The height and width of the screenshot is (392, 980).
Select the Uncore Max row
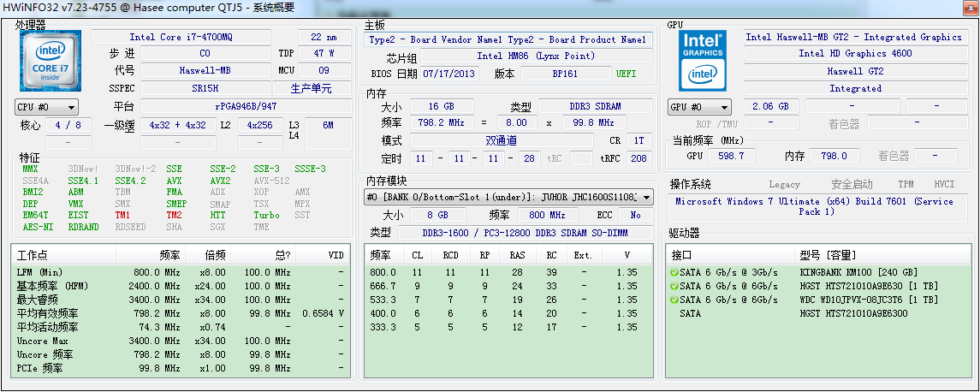coord(180,341)
